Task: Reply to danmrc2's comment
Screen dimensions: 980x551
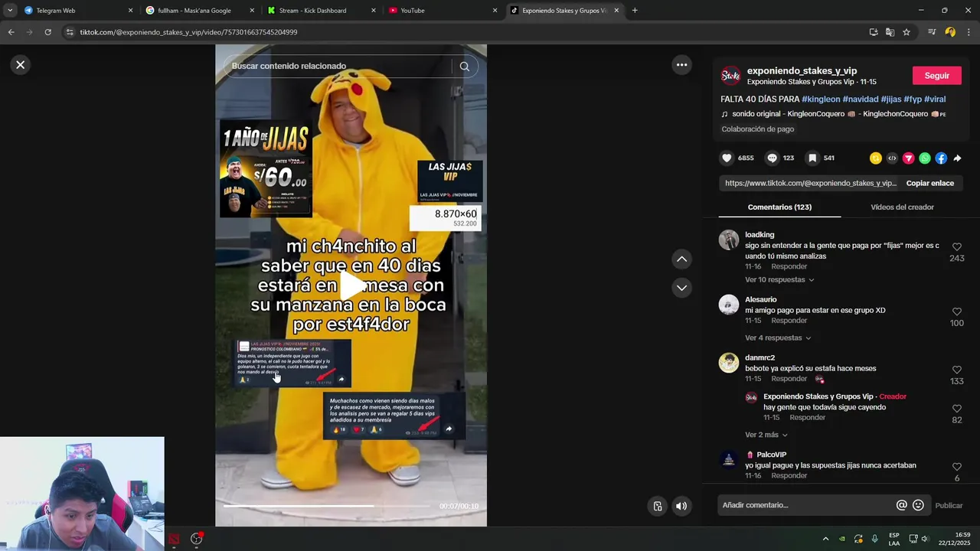Action: click(x=789, y=380)
